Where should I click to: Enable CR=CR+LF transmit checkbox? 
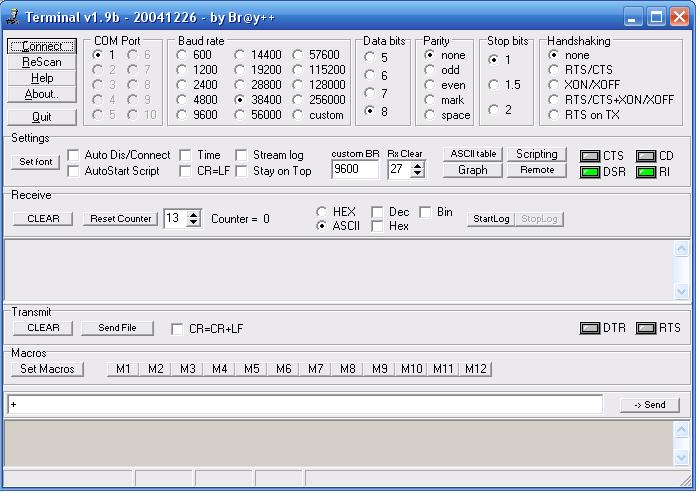pyautogui.click(x=177, y=329)
